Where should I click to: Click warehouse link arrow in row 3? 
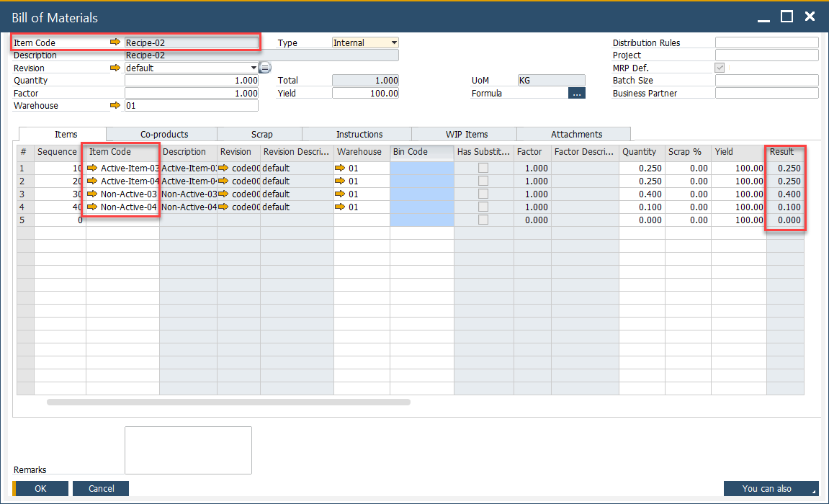[340, 194]
